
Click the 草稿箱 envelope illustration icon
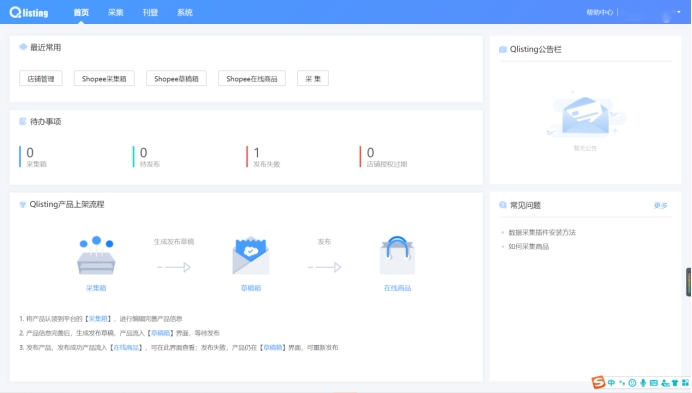pos(251,255)
